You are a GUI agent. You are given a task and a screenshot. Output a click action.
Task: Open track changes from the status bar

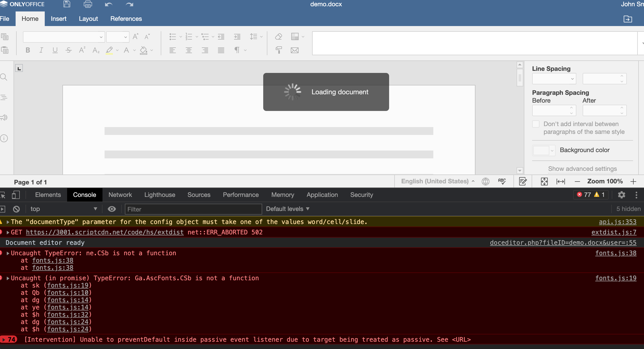point(523,181)
